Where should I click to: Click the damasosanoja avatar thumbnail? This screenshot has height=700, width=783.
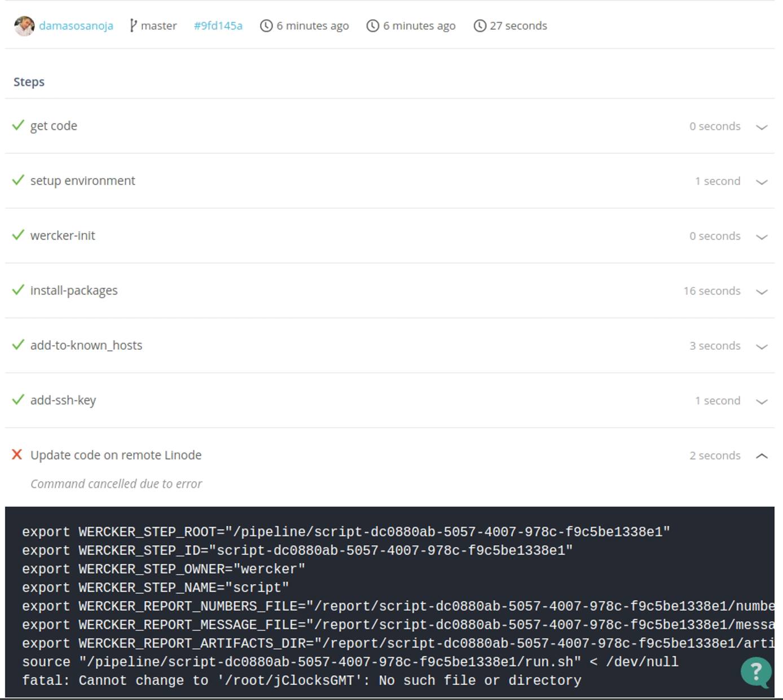pyautogui.click(x=24, y=25)
